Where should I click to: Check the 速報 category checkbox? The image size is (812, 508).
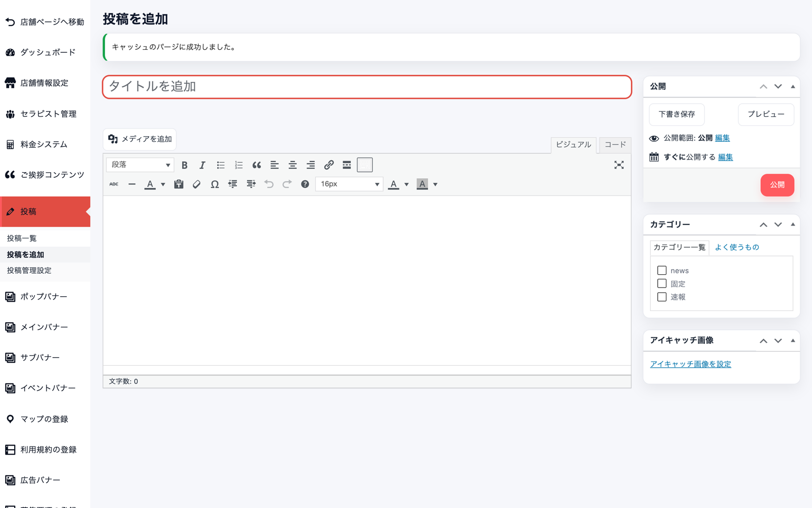tap(662, 297)
